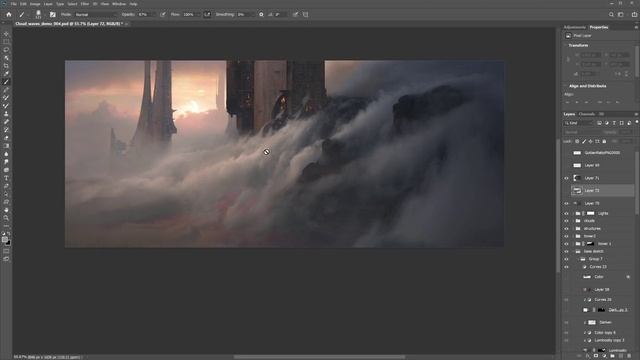Select the Type tool
Viewport: 640px width, 360px height.
tap(6, 178)
